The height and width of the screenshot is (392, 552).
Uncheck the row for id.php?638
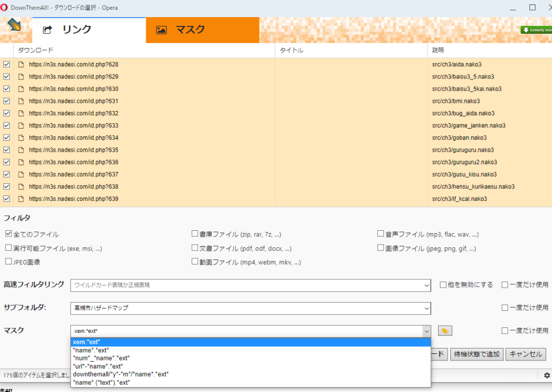[x=7, y=187]
